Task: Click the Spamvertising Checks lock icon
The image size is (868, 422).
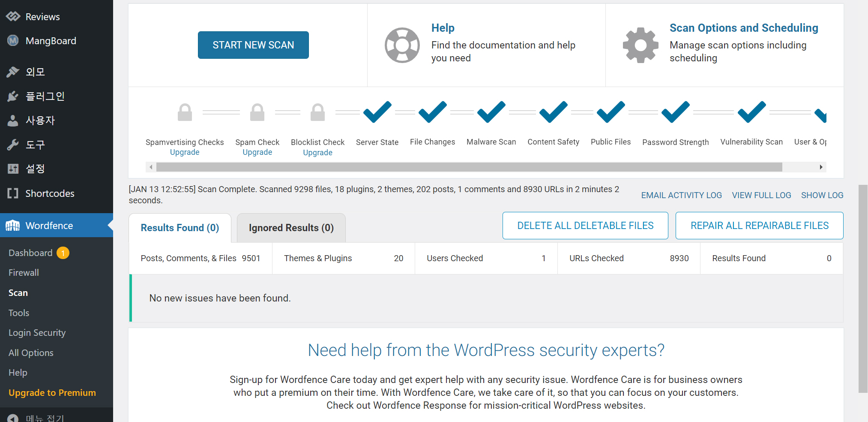Action: pyautogui.click(x=185, y=112)
